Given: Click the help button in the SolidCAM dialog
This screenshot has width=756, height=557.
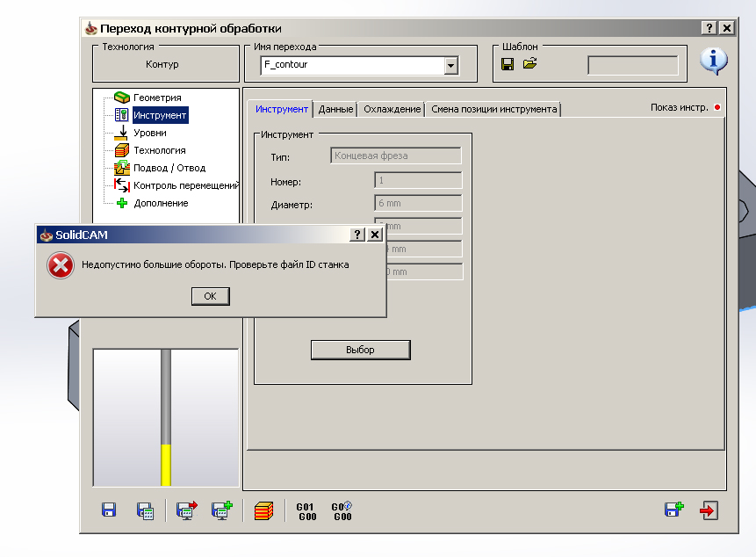Looking at the screenshot, I should click(x=356, y=235).
